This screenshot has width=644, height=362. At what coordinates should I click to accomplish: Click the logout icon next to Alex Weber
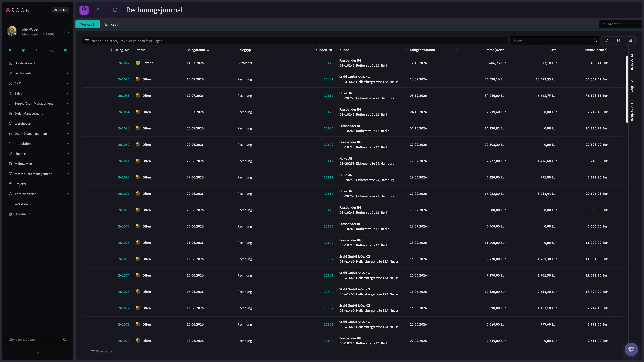[x=67, y=32]
